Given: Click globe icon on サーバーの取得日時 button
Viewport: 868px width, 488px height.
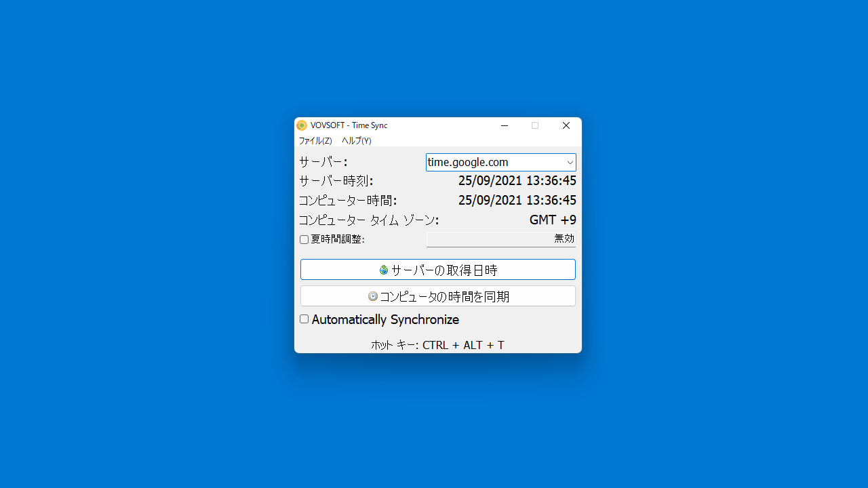Looking at the screenshot, I should point(384,270).
